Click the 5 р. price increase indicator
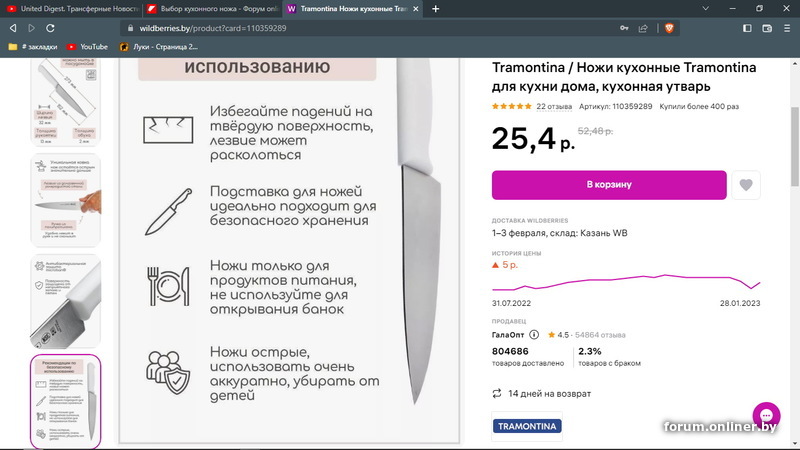Image resolution: width=800 pixels, height=450 pixels. coord(505,265)
